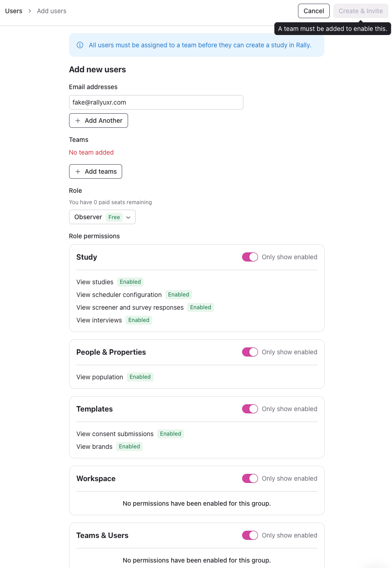Click the Enabled badge beside View brands
392x568 pixels.
[129, 447]
